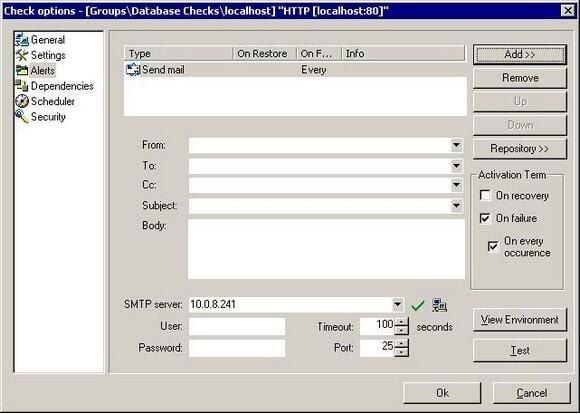Screen dimensions: 580x414
Task: Click View Environment button
Action: click(520, 320)
